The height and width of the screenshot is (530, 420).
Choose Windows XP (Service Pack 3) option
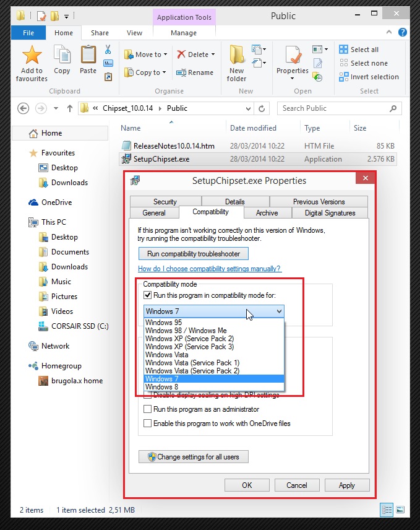214,347
